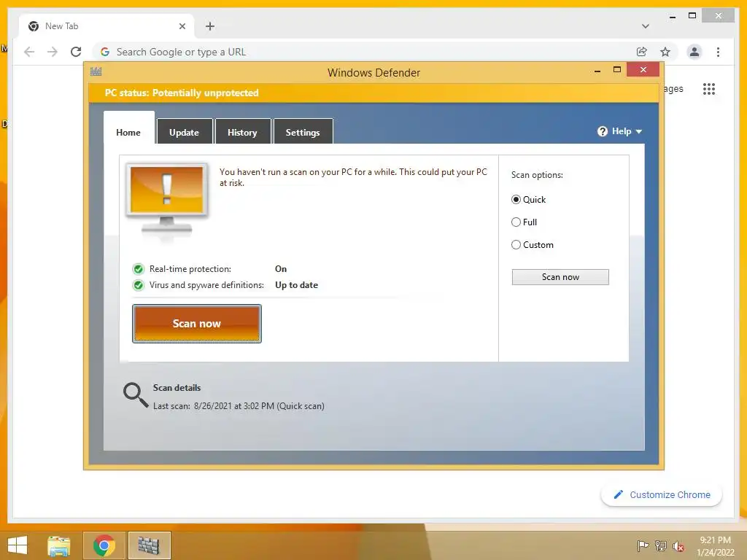
Task: Switch to the Update tab
Action: [184, 132]
